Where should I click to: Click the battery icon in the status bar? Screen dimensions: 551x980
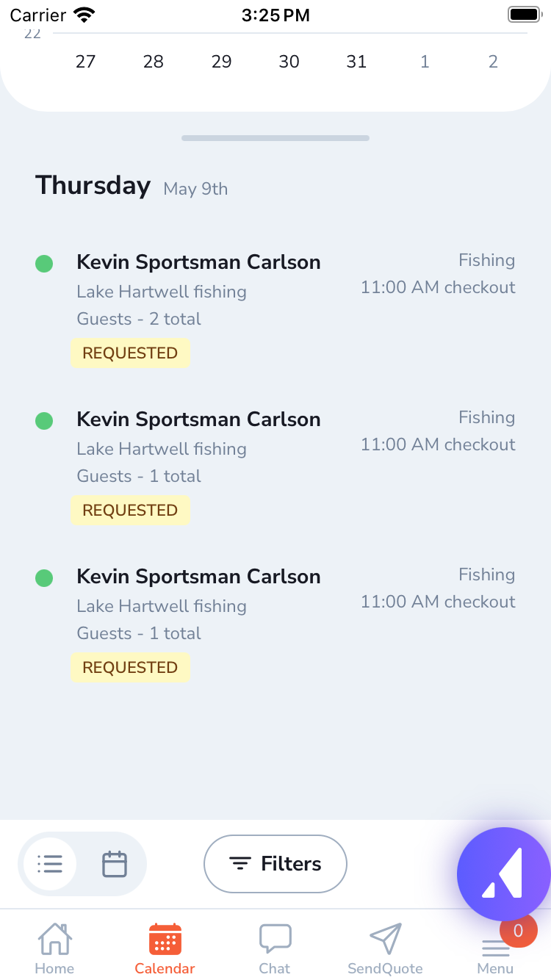coord(525,15)
